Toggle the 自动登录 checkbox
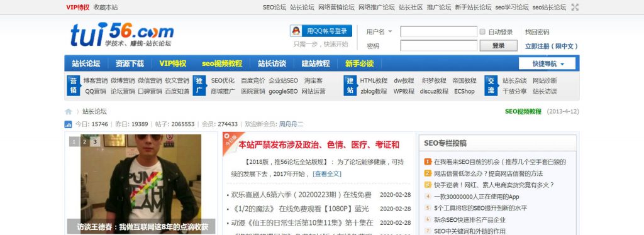Image resolution: width=644 pixels, height=235 pixels. pos(482,31)
